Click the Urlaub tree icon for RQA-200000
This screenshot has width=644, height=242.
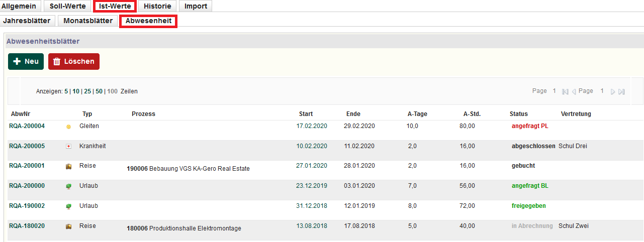tap(68, 186)
